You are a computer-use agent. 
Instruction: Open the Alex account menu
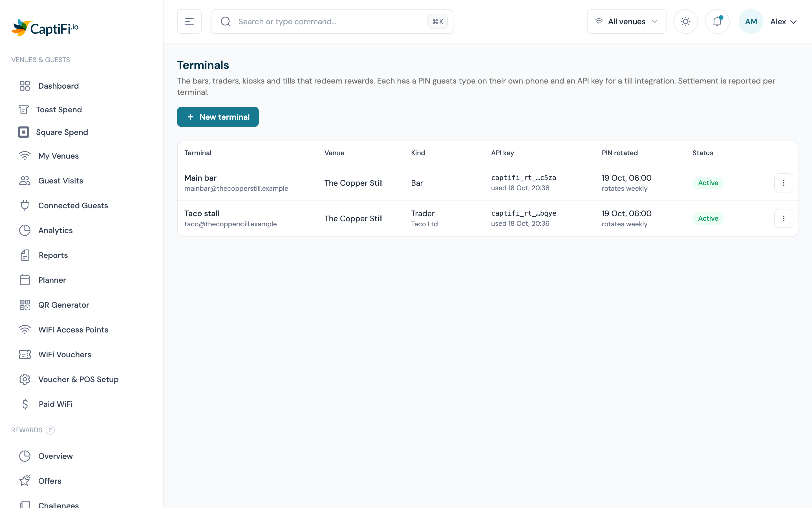[x=783, y=21]
